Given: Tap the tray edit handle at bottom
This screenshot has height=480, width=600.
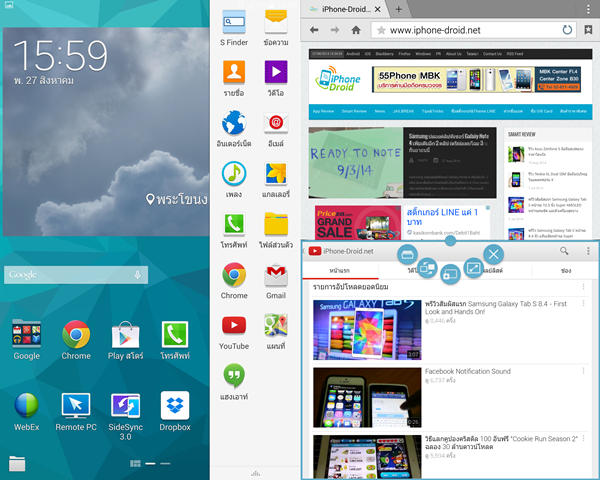Looking at the screenshot, I should [x=255, y=473].
